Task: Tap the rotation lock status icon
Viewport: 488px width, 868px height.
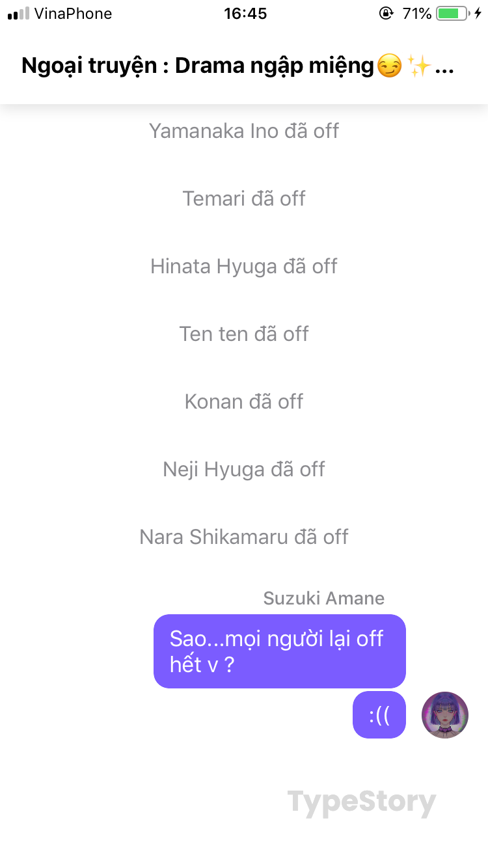Action: point(387,13)
